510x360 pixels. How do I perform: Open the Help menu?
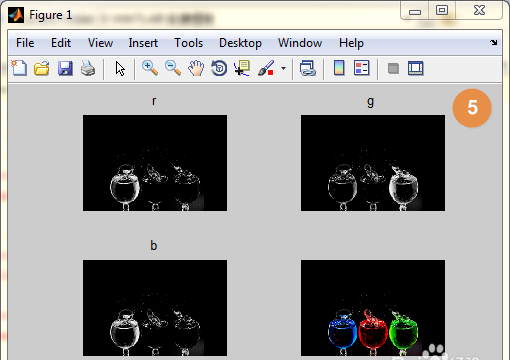point(351,43)
